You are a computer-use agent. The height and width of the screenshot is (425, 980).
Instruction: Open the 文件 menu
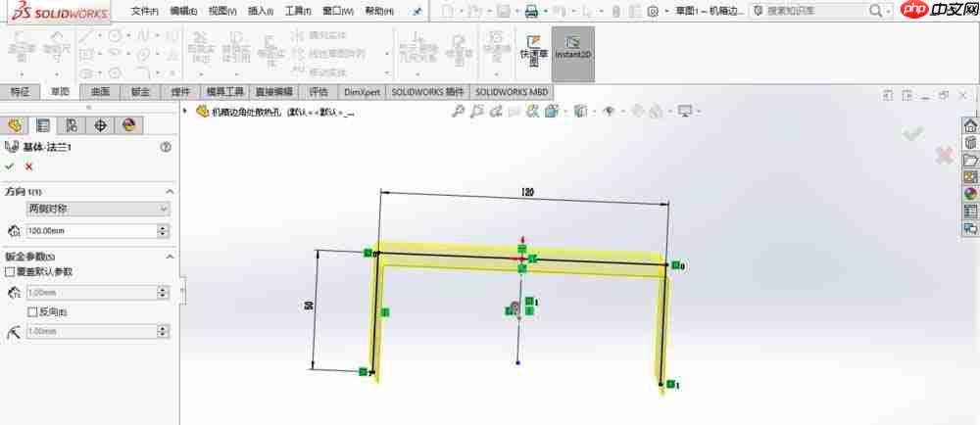(144, 11)
